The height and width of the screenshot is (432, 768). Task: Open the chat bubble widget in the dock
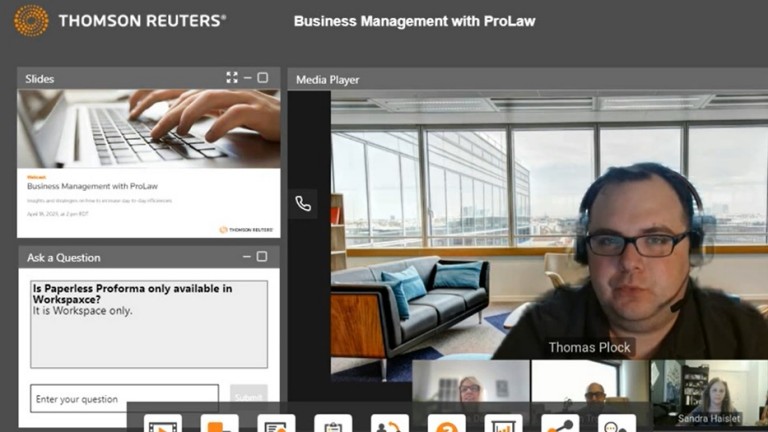(x=616, y=424)
